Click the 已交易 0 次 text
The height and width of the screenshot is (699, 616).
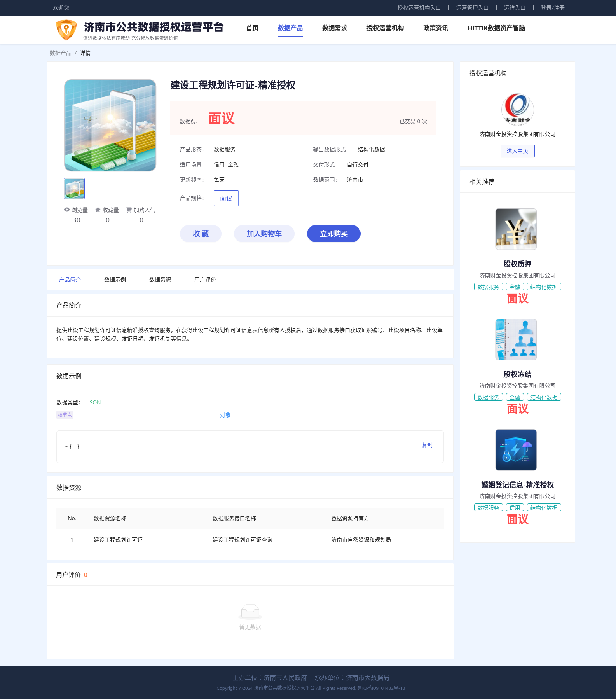(x=413, y=121)
